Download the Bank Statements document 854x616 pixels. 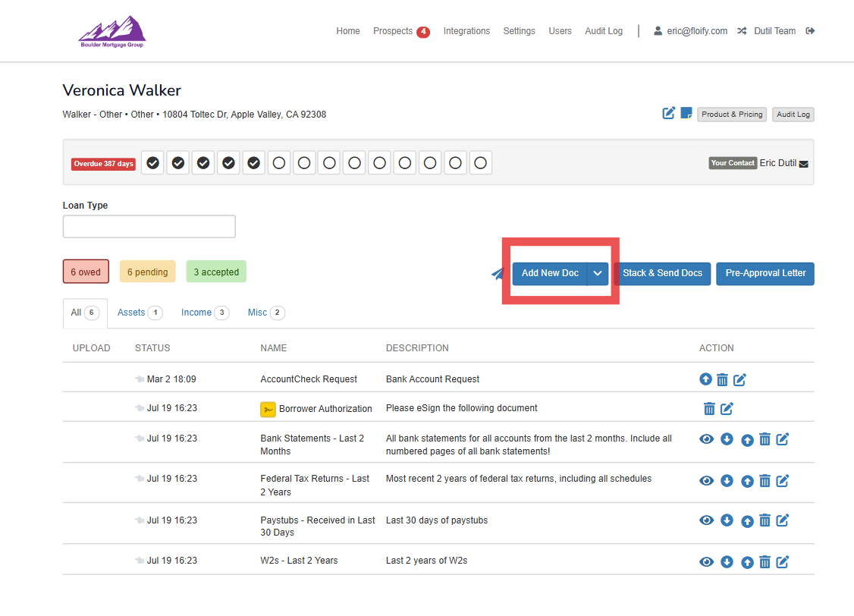727,438
